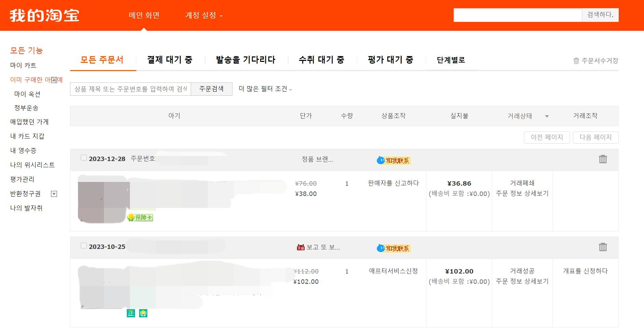Screen dimensions: 644x331
Task: Open the 거래상태 sort dropdown arrow
Action: [547, 116]
